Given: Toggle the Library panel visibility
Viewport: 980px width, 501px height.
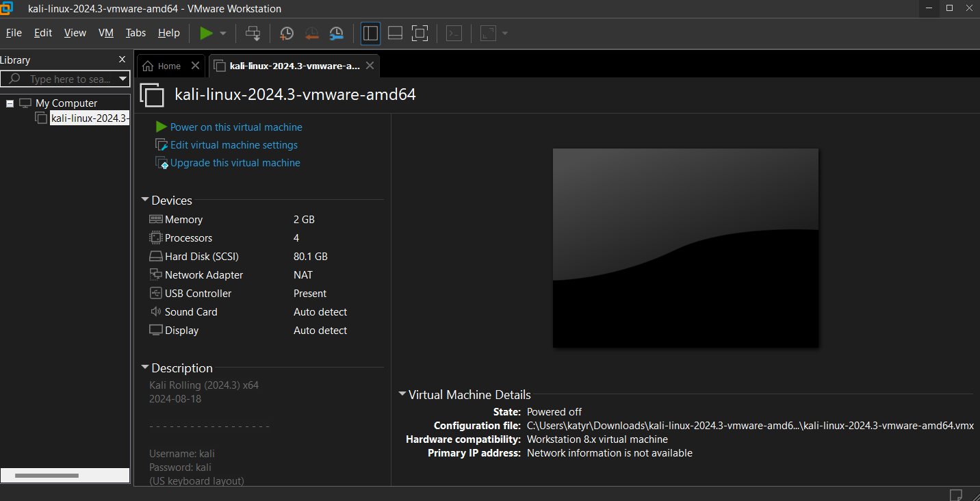Looking at the screenshot, I should (x=370, y=33).
